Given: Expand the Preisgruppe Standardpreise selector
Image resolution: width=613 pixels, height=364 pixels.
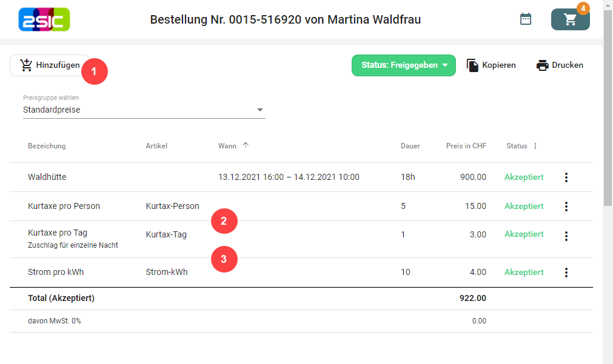Looking at the screenshot, I should (144, 110).
